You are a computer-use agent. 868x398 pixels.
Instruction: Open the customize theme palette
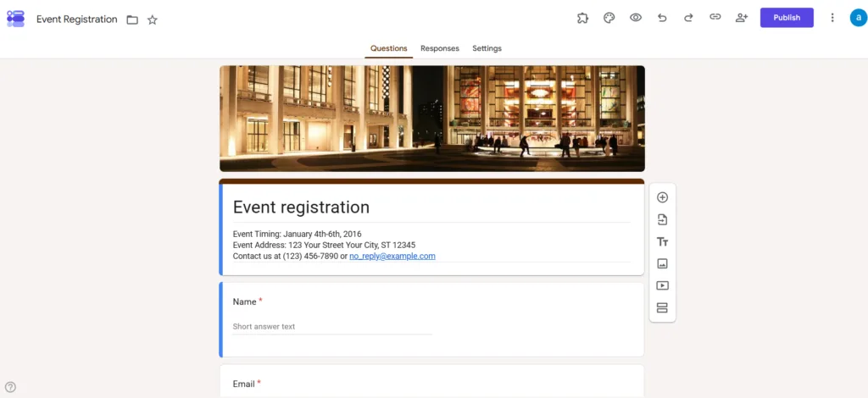(609, 18)
